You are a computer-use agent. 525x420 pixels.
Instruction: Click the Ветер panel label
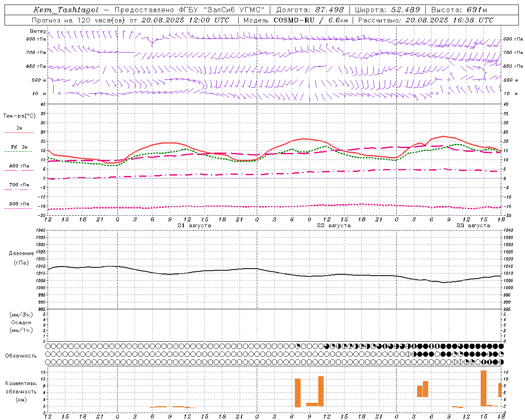tap(38, 31)
